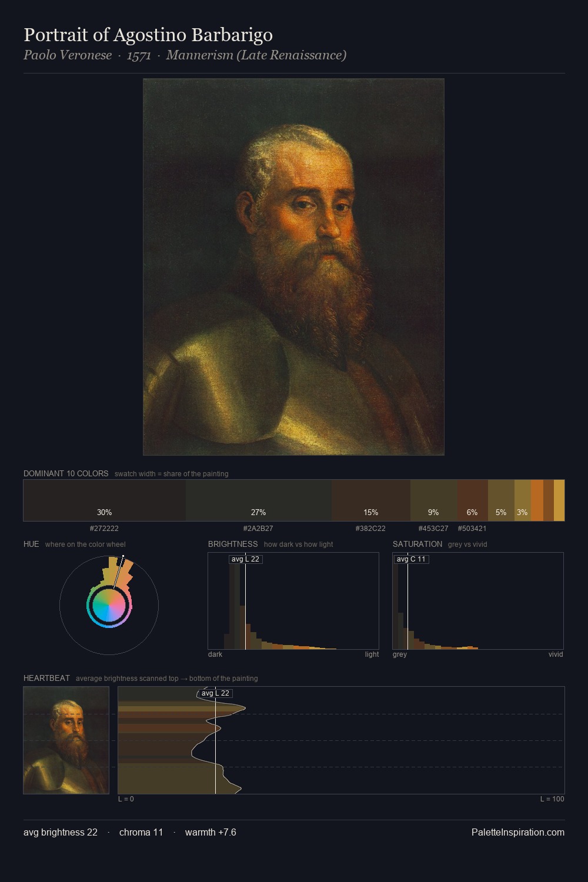Image resolution: width=588 pixels, height=882 pixels.
Task: Click the 'dark' axis label
Action: coord(215,654)
